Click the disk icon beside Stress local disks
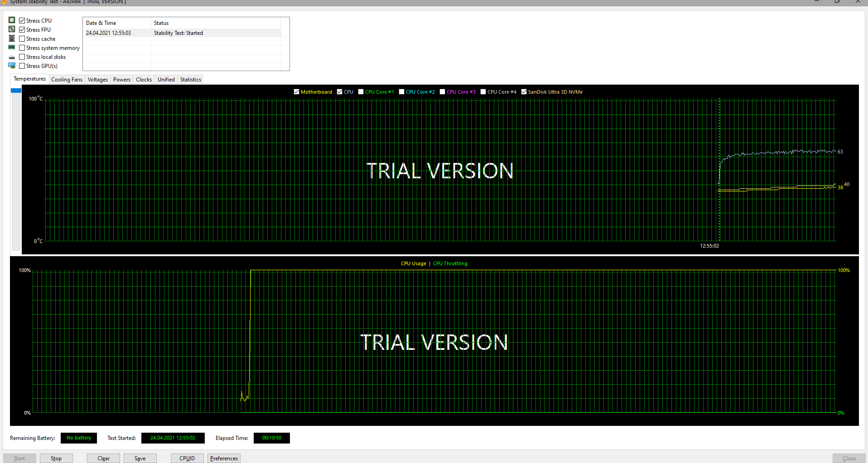 point(12,57)
